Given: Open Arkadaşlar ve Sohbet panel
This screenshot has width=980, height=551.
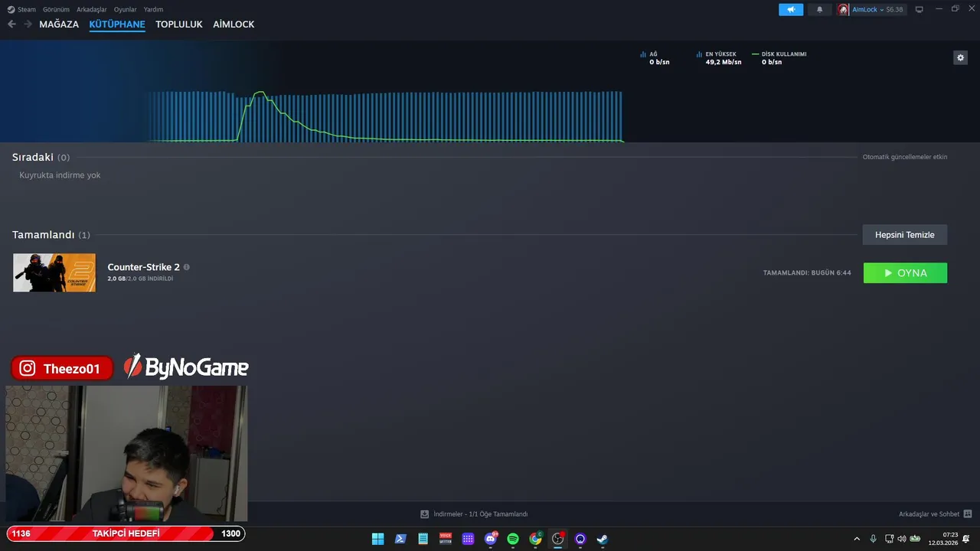Looking at the screenshot, I should (929, 514).
